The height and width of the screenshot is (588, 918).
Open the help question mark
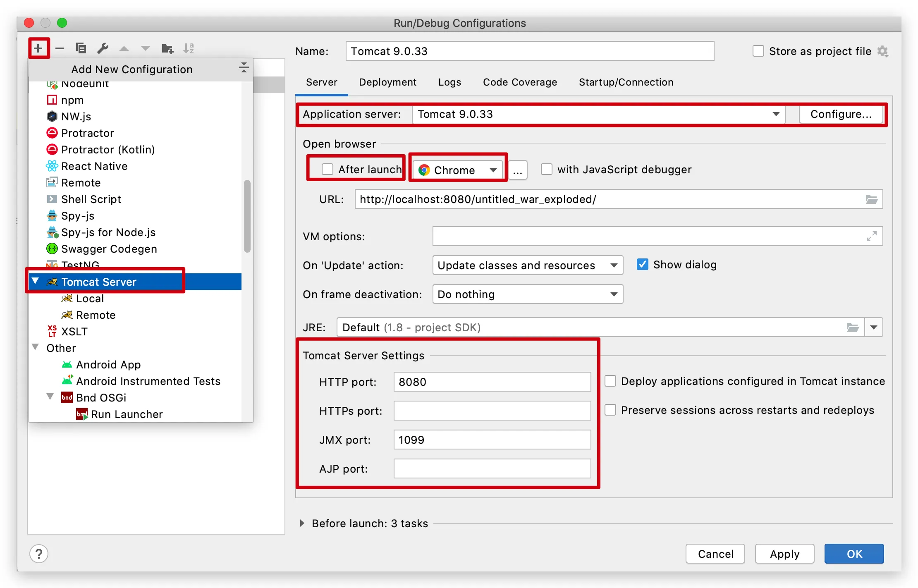(x=39, y=554)
